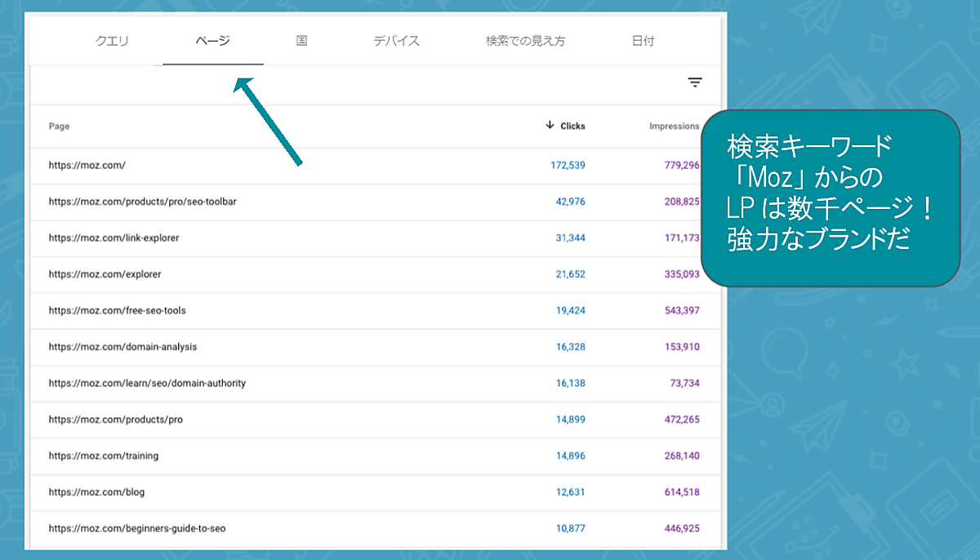
Task: Open the 国 tab
Action: [x=301, y=41]
